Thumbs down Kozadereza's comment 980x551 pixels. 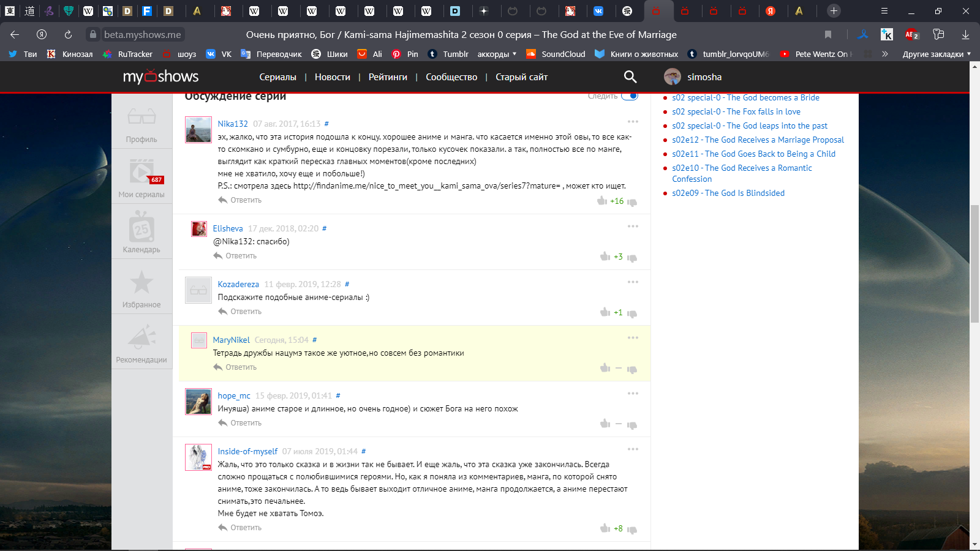click(632, 313)
